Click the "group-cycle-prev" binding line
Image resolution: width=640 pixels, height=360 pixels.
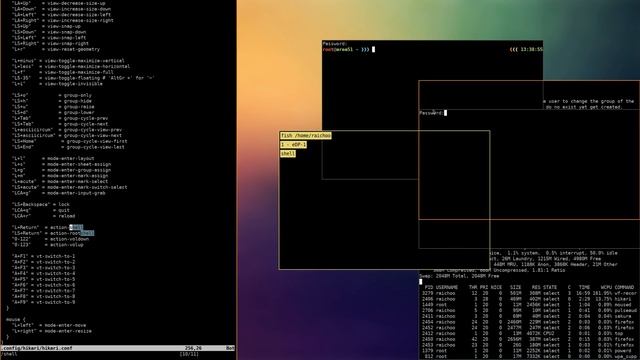pos(60,118)
